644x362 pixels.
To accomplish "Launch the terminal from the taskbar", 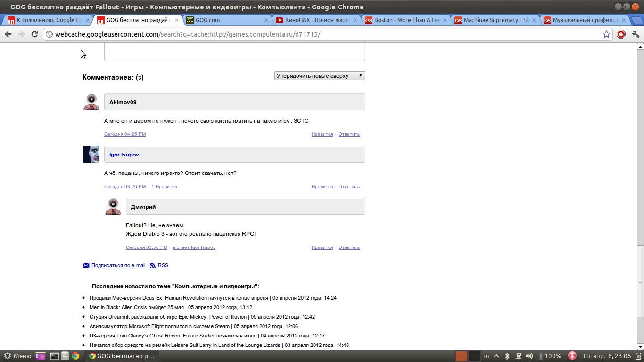I will (55, 356).
